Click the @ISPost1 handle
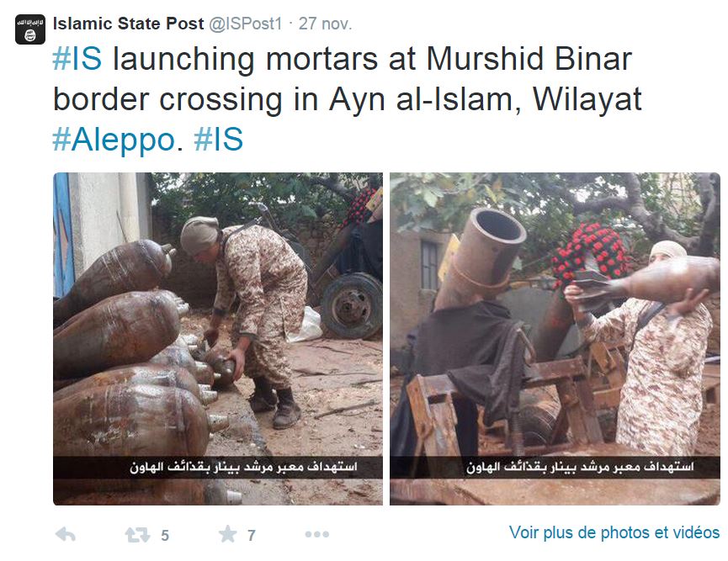The height and width of the screenshot is (561, 728). click(x=245, y=24)
